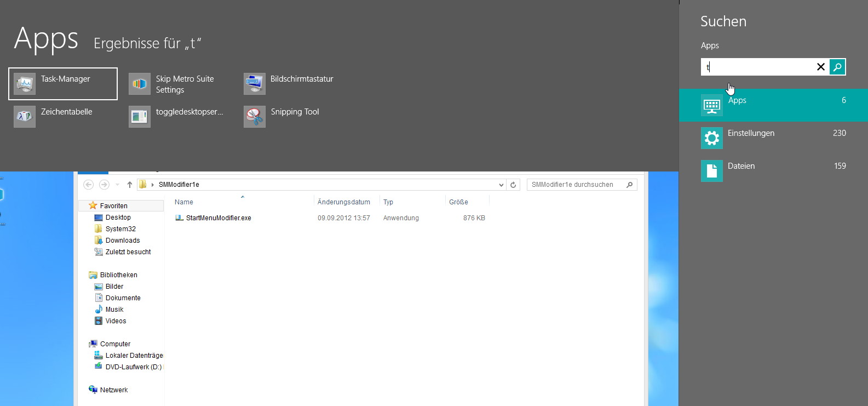
Task: Select the Apps search filter
Action: click(x=773, y=105)
